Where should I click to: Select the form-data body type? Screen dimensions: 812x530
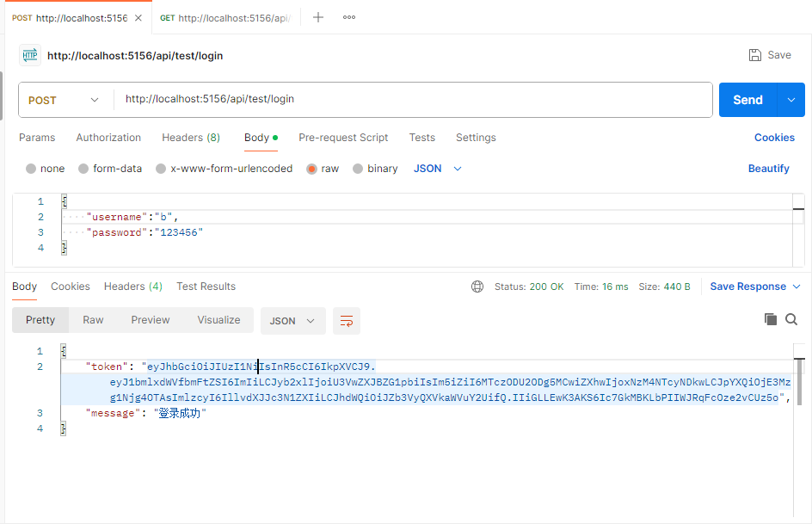(x=110, y=169)
